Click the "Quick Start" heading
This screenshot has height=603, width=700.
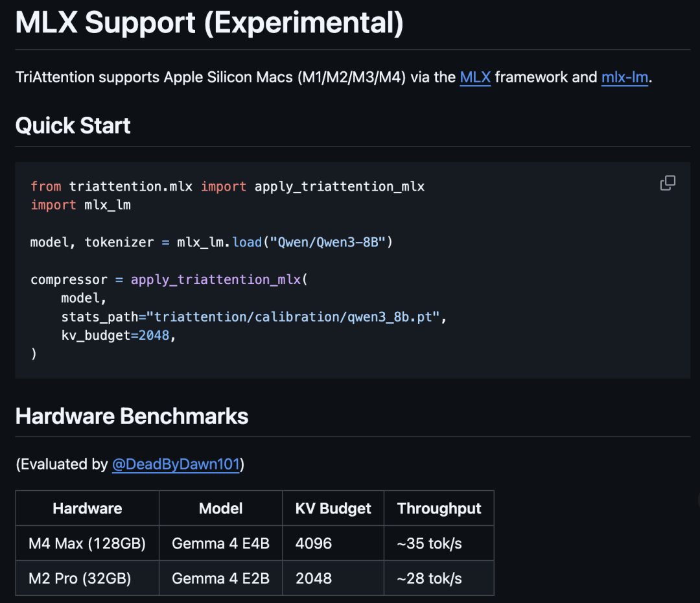tap(73, 126)
